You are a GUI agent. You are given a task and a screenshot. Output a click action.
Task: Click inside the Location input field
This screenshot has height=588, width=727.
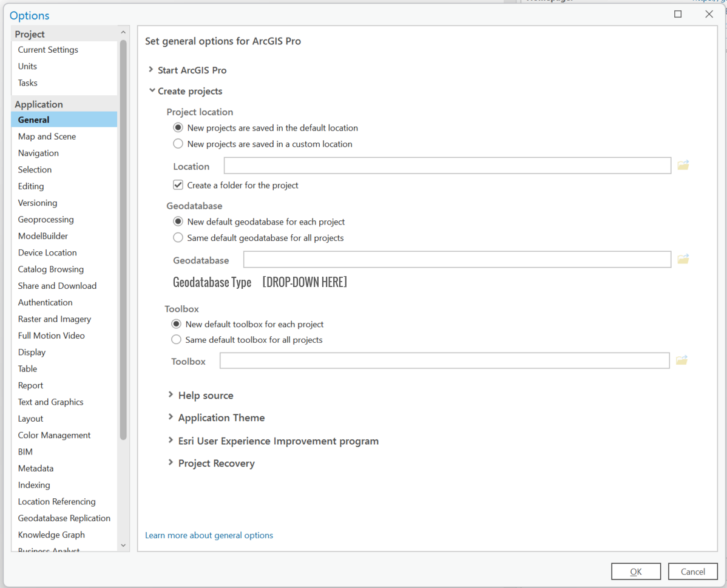(447, 164)
